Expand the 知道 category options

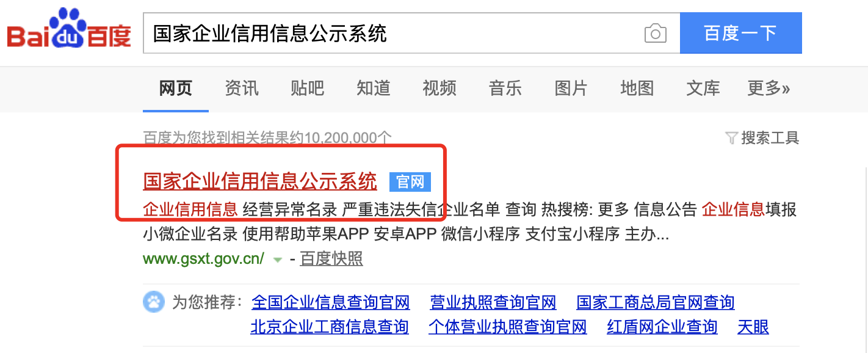(373, 89)
